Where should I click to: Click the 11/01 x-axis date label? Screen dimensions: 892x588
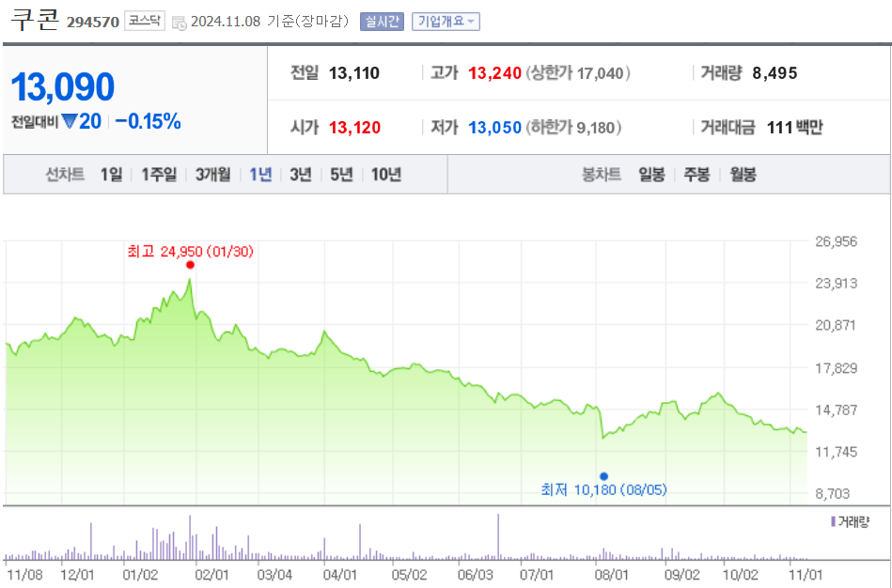coord(806,574)
